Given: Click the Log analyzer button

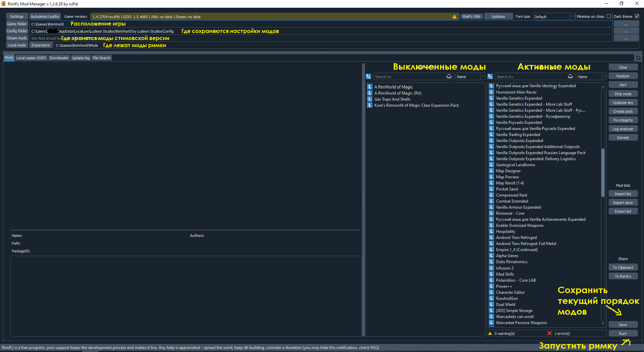Looking at the screenshot, I should [622, 129].
